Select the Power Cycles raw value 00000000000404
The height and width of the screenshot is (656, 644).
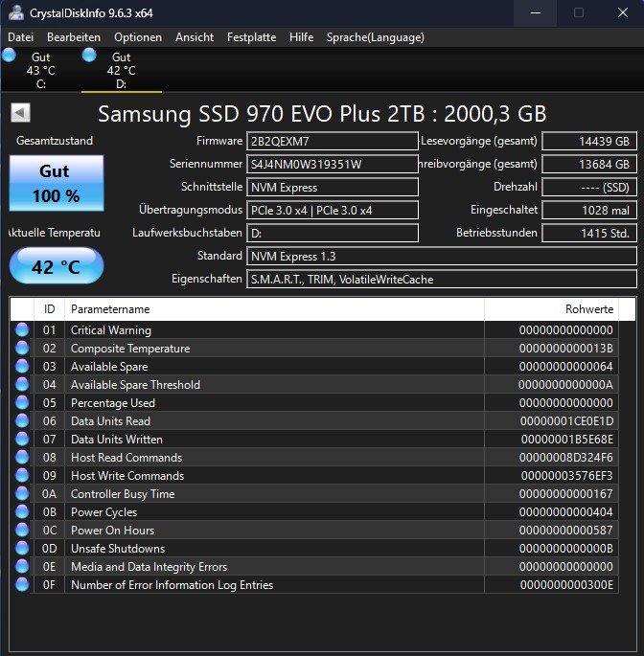tap(566, 512)
